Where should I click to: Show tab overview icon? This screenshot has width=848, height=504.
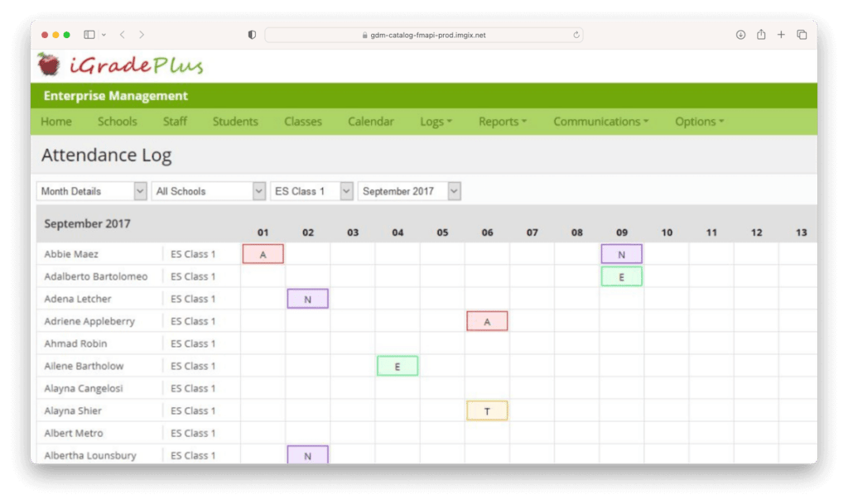802,35
